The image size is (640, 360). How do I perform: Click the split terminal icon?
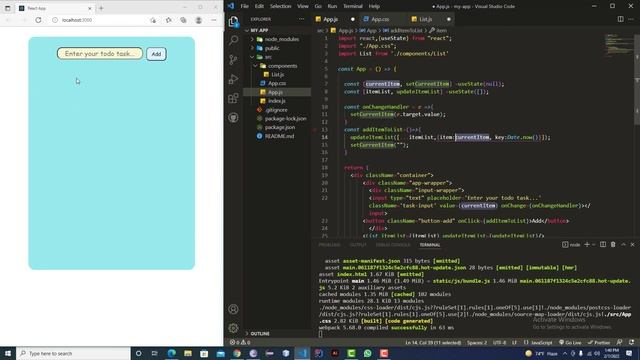click(603, 244)
